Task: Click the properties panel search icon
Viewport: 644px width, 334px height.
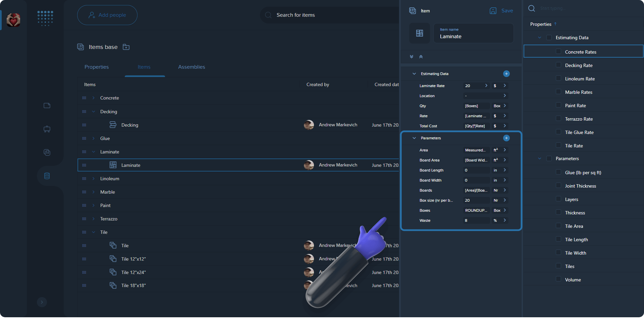Action: point(532,8)
